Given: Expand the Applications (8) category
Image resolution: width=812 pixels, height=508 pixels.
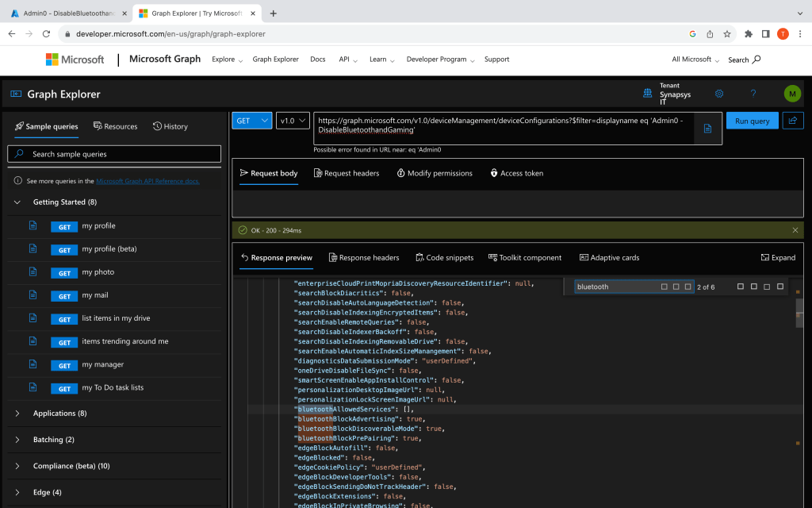Looking at the screenshot, I should pos(59,414).
